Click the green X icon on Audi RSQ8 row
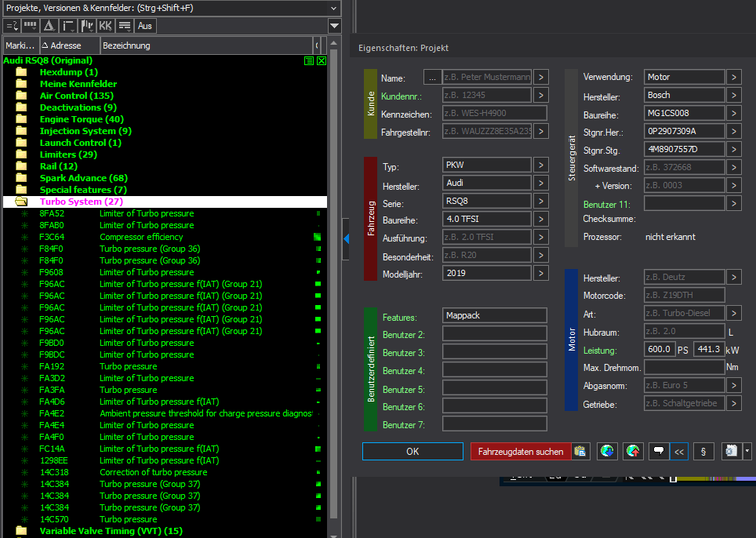This screenshot has height=538, width=756. pos(322,61)
